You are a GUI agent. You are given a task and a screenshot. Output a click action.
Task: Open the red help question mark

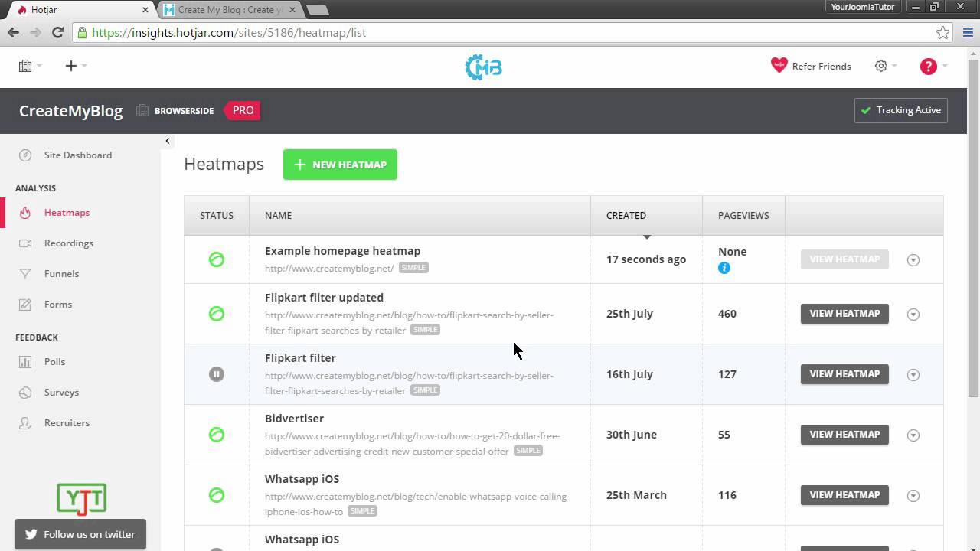[928, 66]
